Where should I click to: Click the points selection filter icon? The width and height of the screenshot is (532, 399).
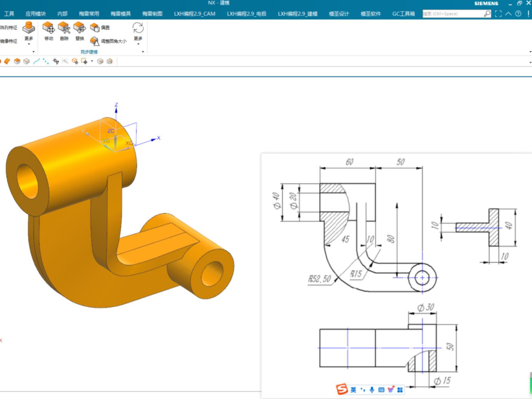click(46, 62)
